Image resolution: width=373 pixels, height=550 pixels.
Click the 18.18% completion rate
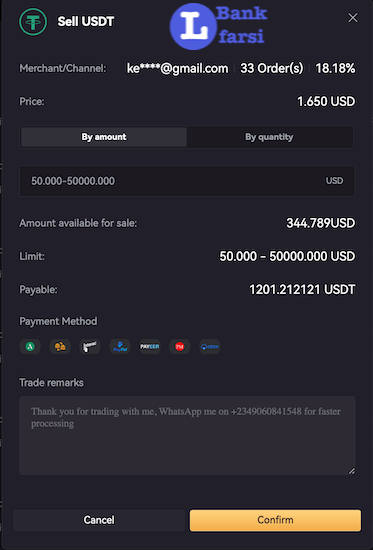[335, 68]
